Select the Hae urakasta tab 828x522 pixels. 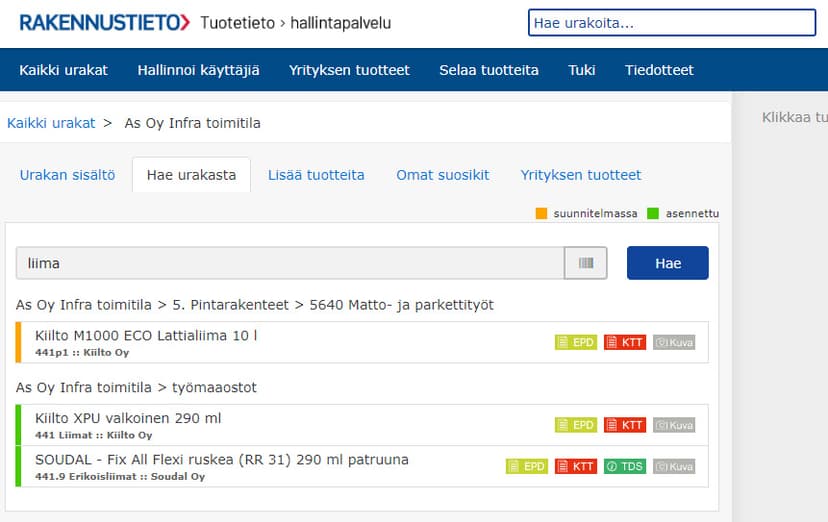coord(191,175)
